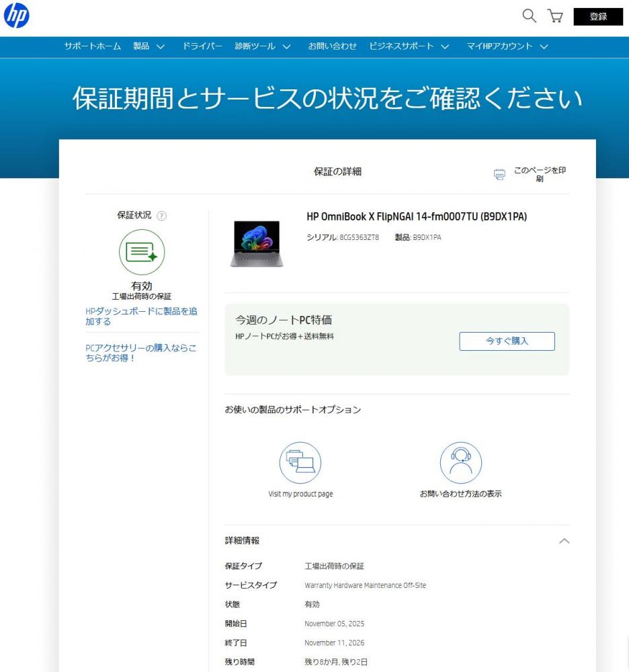
Task: Collapse the 詳細情報 section chevron
Action: [x=564, y=541]
